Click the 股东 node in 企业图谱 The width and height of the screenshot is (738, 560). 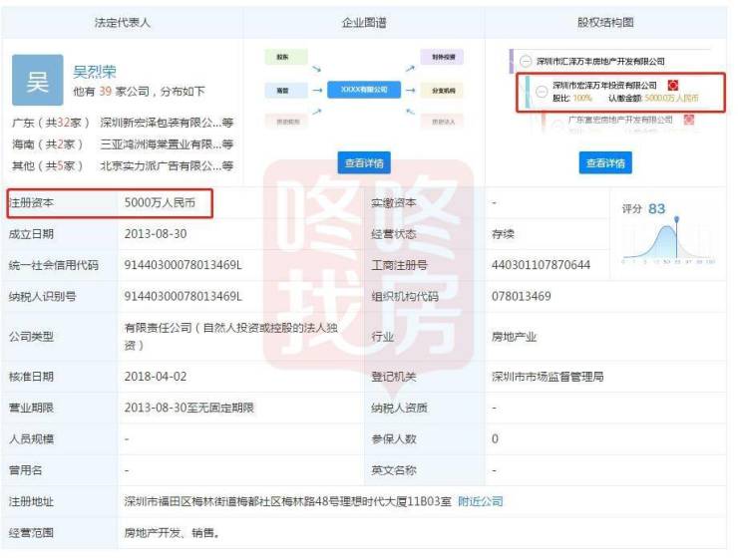point(285,57)
